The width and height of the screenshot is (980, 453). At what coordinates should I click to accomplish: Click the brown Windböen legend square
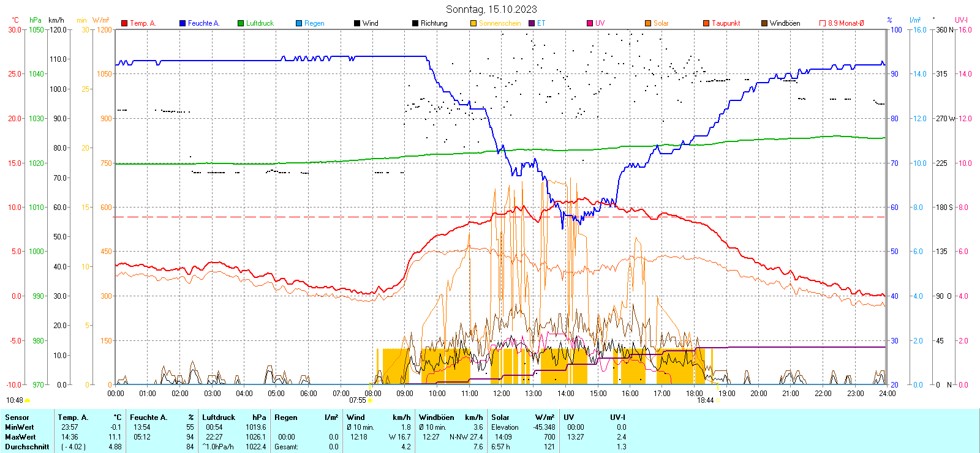764,23
